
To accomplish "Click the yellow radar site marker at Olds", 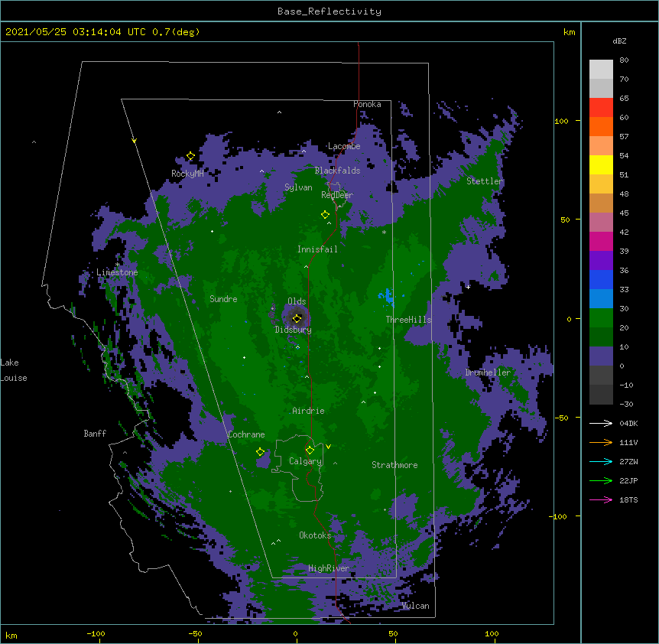I will click(297, 318).
